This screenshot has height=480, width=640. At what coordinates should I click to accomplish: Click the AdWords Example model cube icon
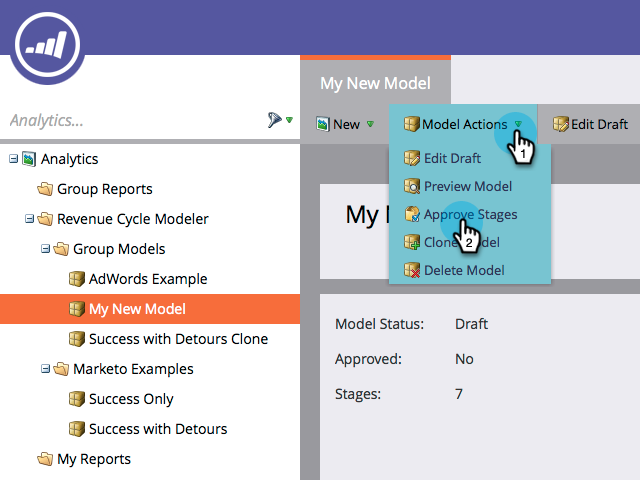click(77, 279)
